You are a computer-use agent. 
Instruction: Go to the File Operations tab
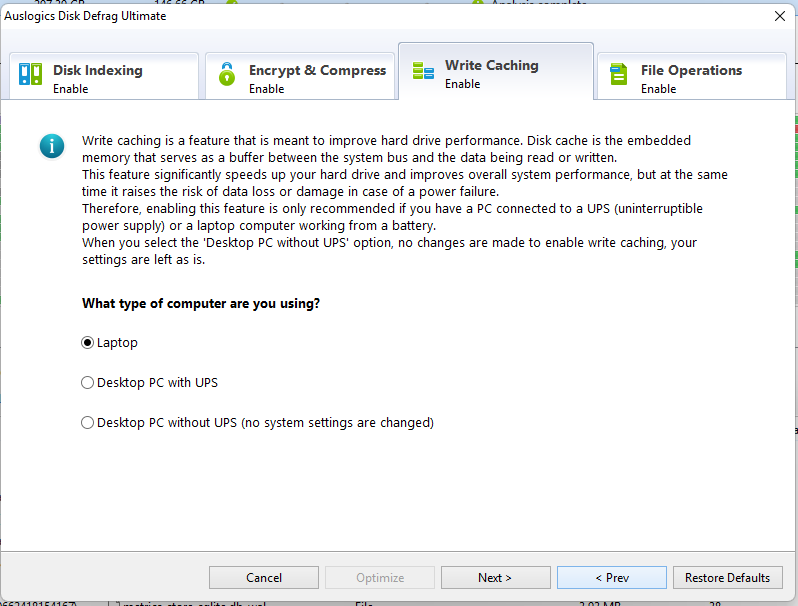pyautogui.click(x=692, y=76)
